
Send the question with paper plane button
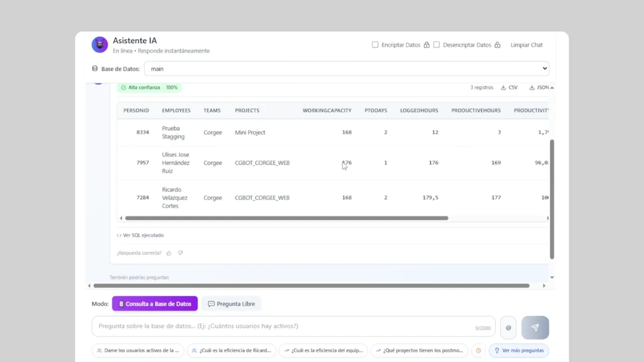[x=535, y=327]
